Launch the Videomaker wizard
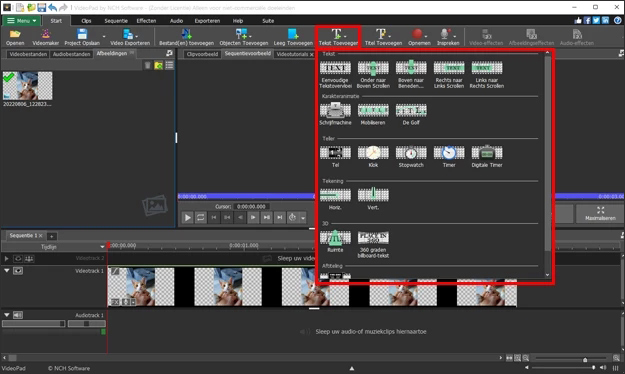The image size is (625, 374). coord(45,37)
